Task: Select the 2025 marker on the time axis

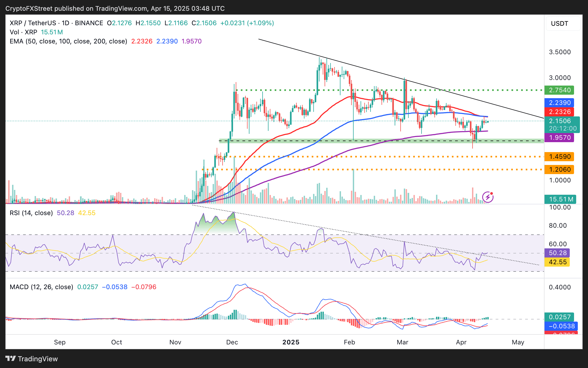Action: click(x=291, y=342)
